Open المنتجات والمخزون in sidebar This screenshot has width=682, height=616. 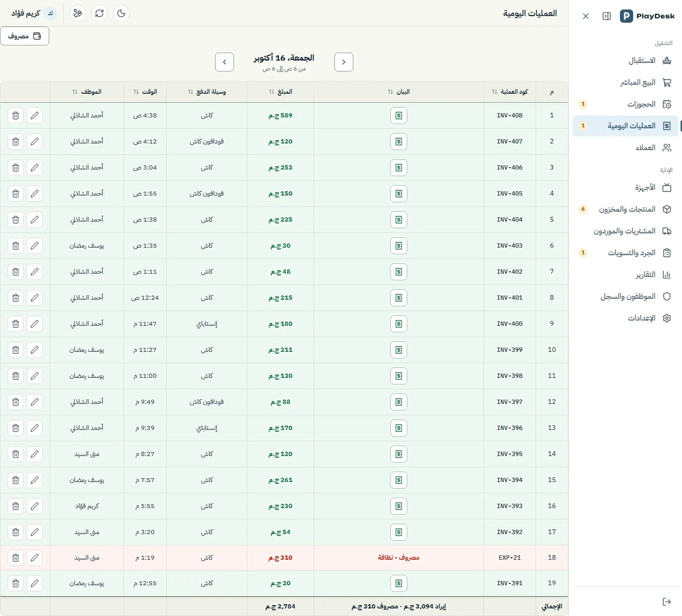pyautogui.click(x=625, y=209)
